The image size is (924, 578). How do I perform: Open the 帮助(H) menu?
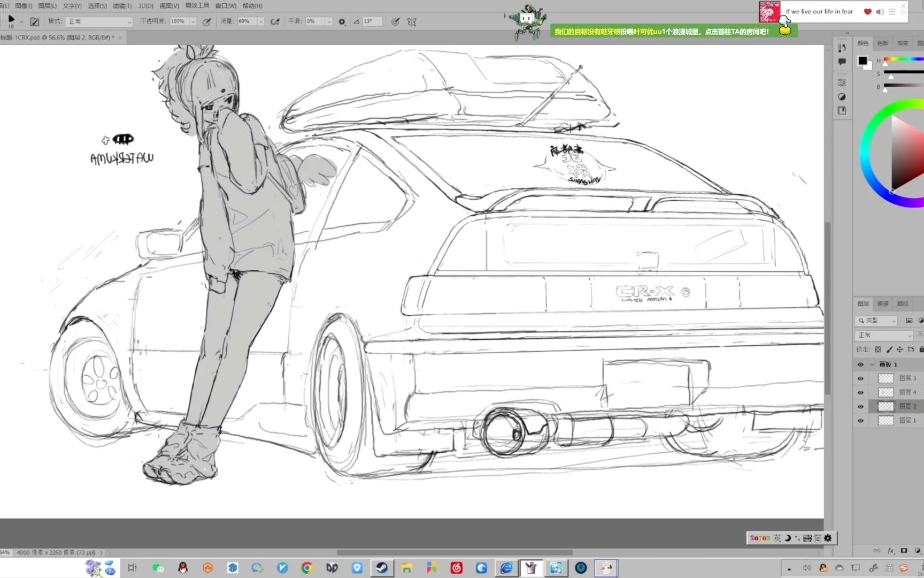252,6
